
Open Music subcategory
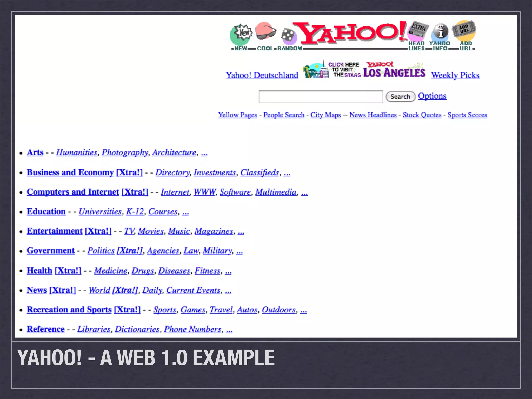pyautogui.click(x=179, y=231)
